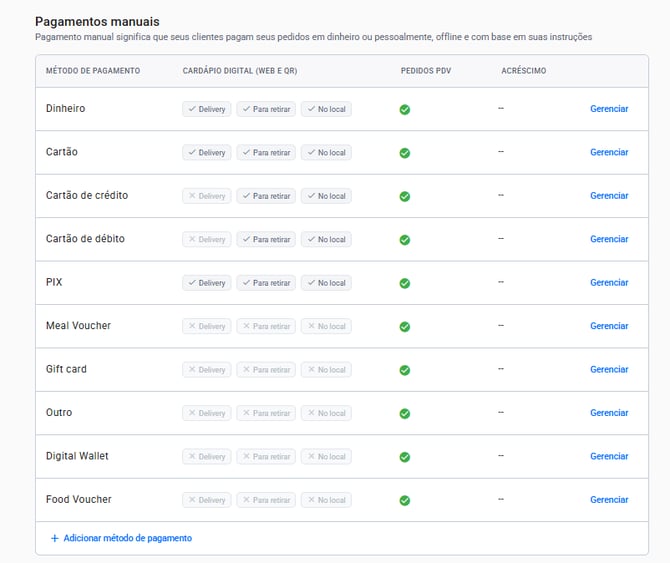Click the Método de Pagamento column header
Image resolution: width=670 pixels, height=563 pixels.
click(93, 71)
